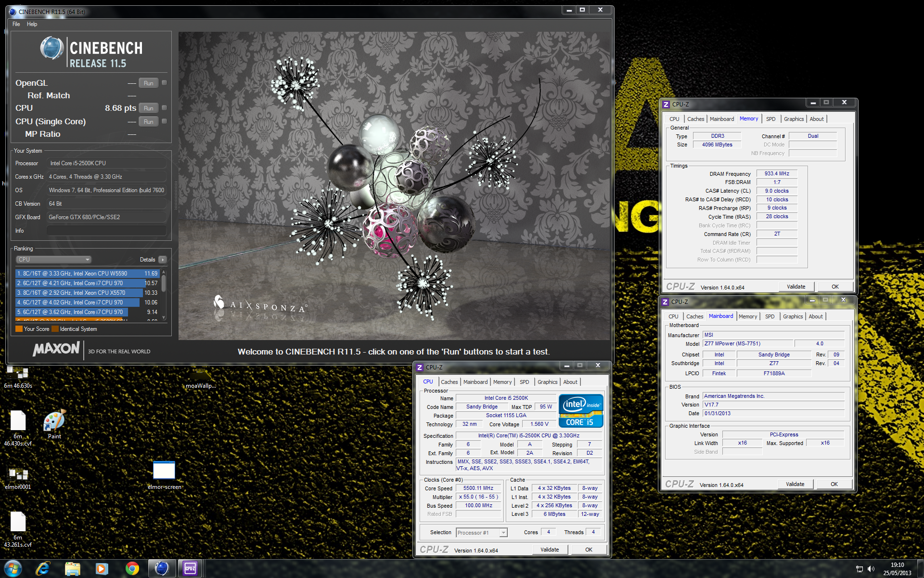Click Validate in Memory CPU-Z window
The width and height of the screenshot is (924, 578).
pos(796,287)
